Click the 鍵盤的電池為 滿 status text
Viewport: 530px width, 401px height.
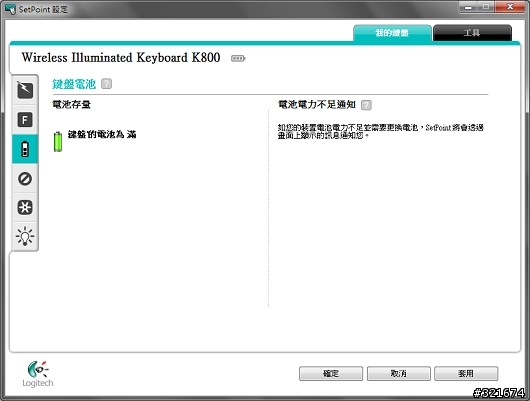(102, 134)
